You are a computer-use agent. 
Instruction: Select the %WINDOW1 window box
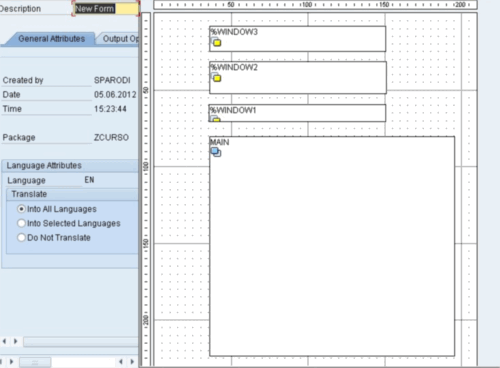click(297, 113)
